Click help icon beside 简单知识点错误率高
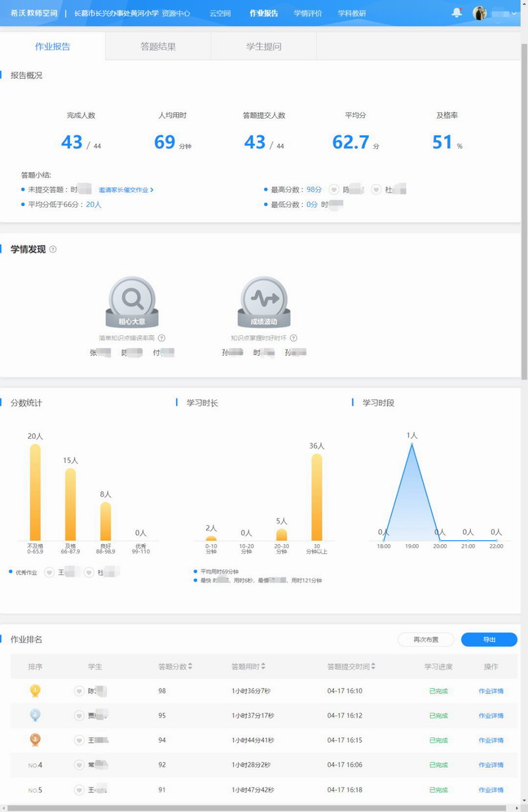 (162, 338)
